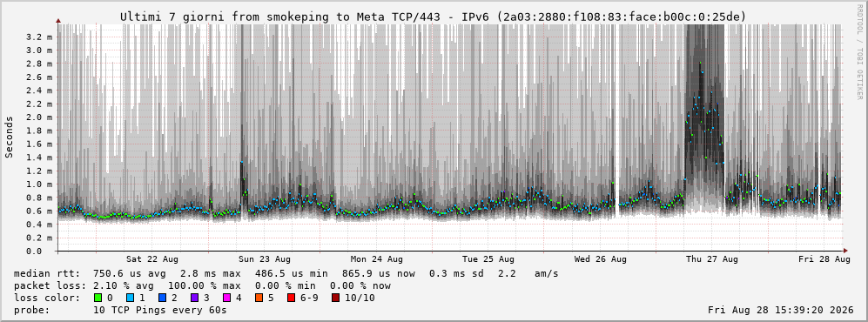Click the light blue loss color 1 swatch
Image resolution: width=868 pixels, height=322 pixels.
pyautogui.click(x=130, y=299)
